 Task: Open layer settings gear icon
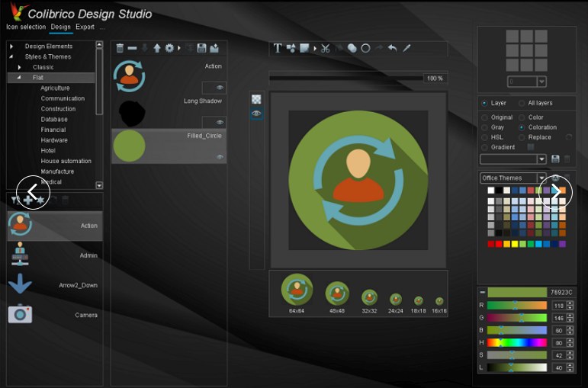click(169, 48)
